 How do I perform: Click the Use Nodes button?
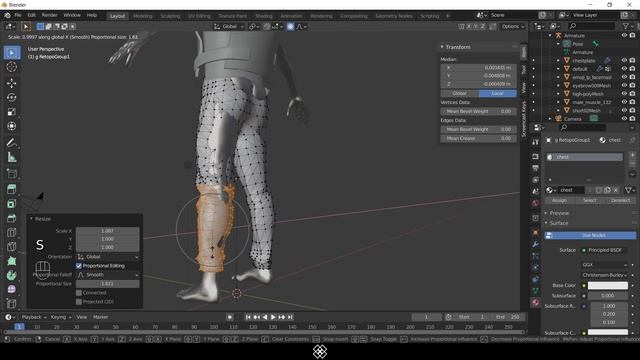tap(590, 236)
